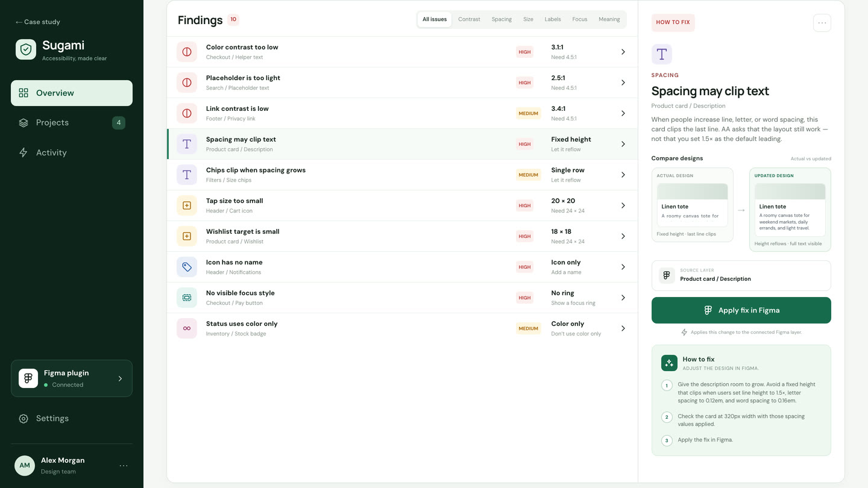
Task: Click the AM user avatar
Action: point(25,466)
